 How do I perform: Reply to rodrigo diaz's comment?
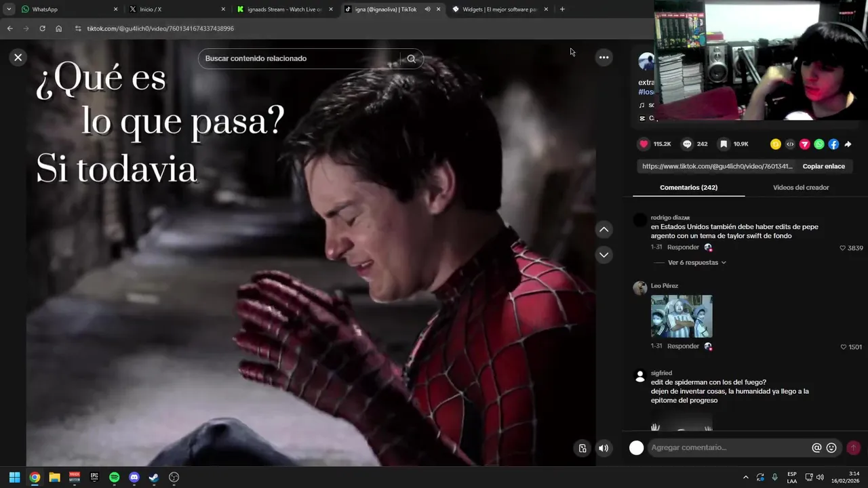tap(683, 247)
